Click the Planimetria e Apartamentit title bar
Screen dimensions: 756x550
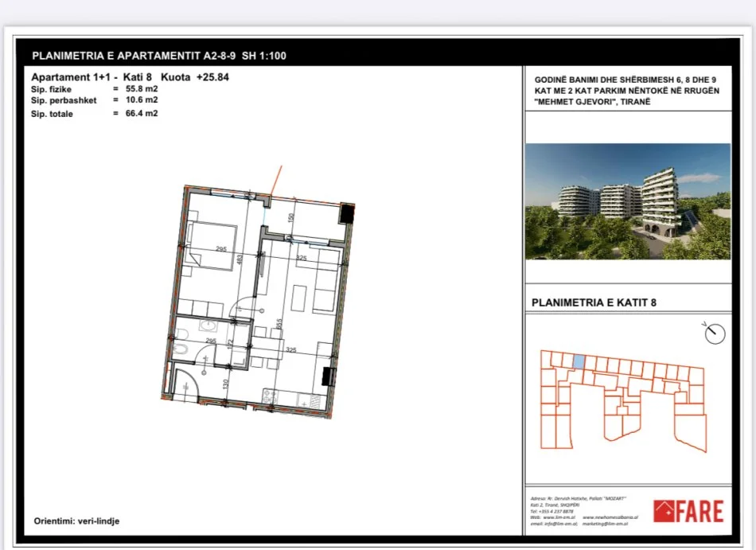(159, 56)
